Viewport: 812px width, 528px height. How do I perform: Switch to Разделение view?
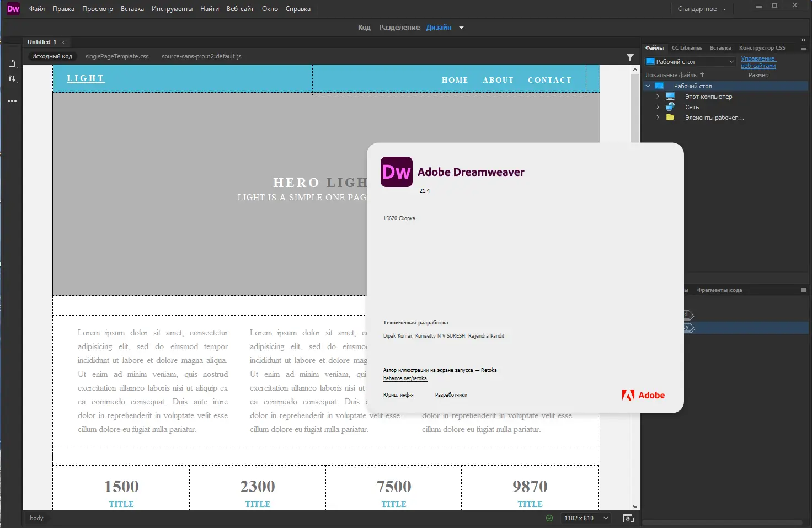tap(399, 28)
